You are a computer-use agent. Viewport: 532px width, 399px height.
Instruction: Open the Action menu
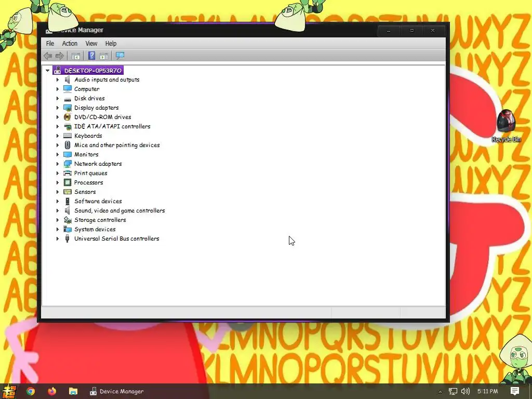(x=70, y=44)
